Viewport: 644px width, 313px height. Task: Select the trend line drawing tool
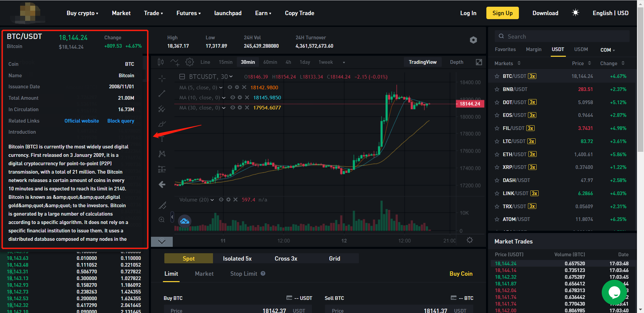162,94
